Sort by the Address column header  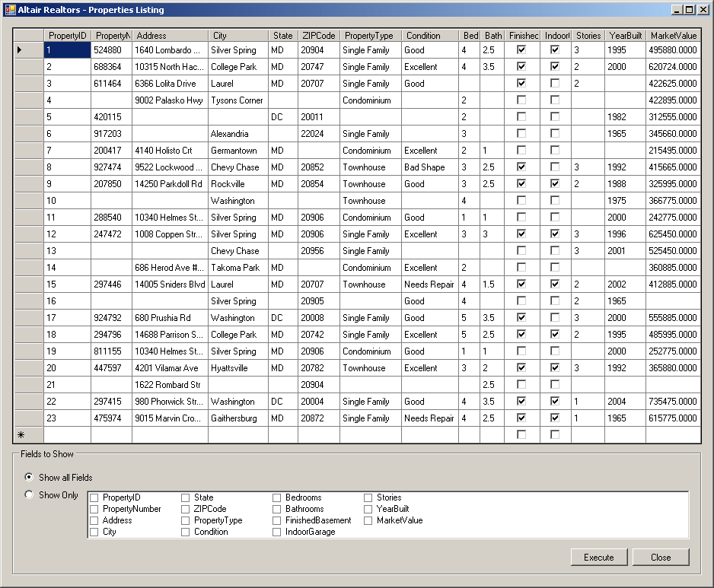tap(170, 36)
